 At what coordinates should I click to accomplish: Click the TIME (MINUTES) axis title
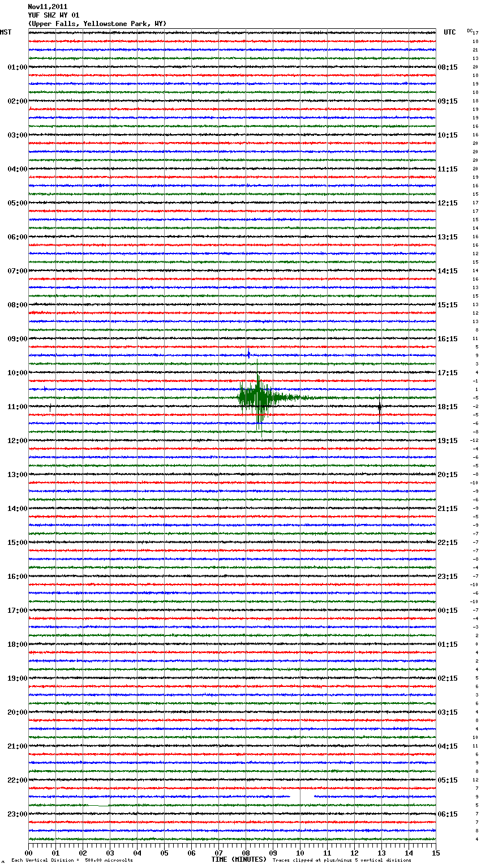click(x=239, y=860)
